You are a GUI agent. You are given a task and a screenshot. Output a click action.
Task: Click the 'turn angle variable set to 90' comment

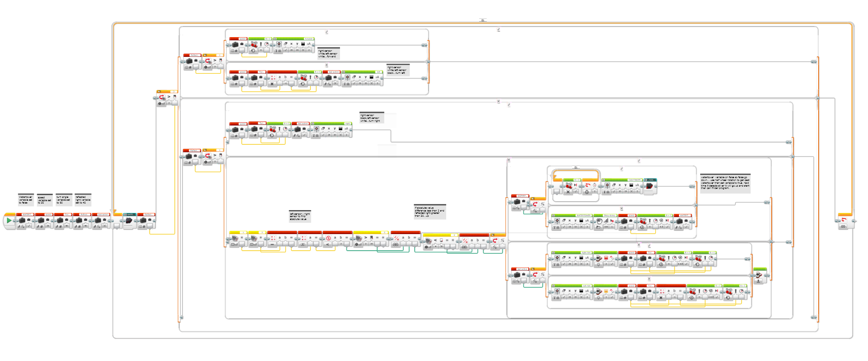(63, 200)
